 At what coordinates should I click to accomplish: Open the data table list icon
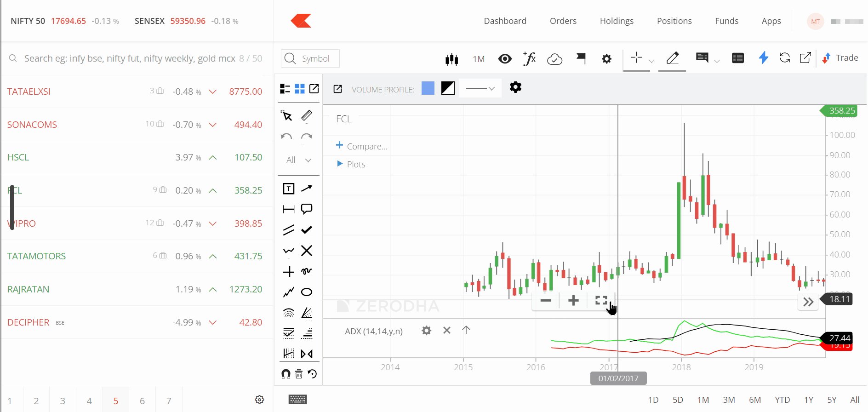coord(738,58)
